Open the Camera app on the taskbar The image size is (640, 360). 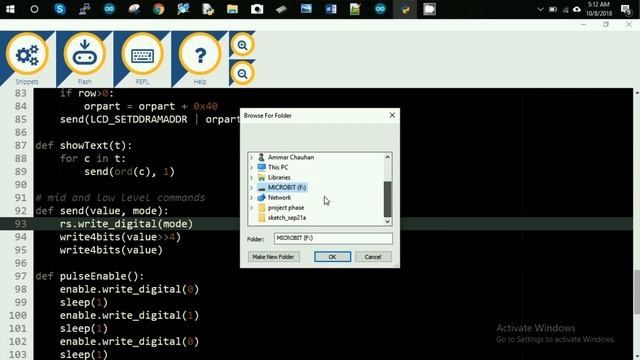pos(257,9)
